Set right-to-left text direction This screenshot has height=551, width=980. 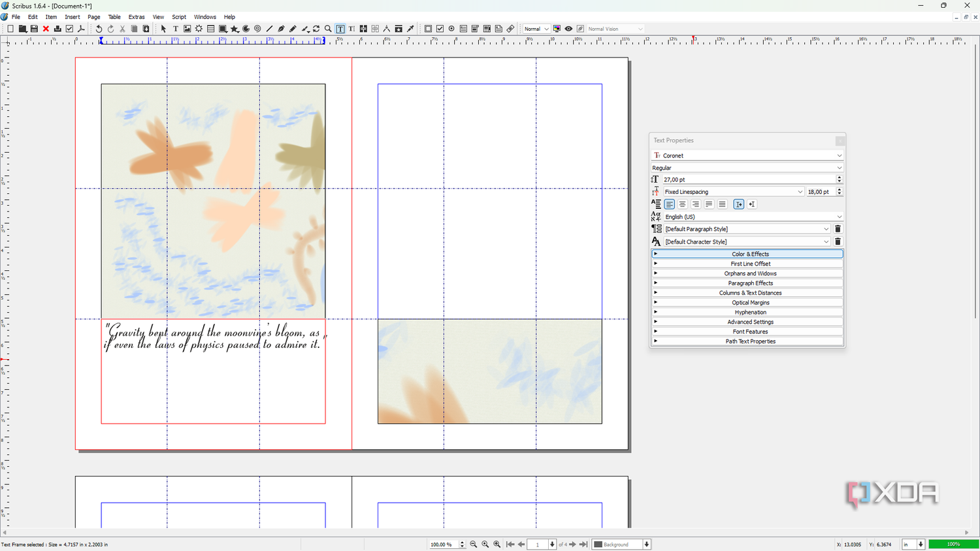(752, 204)
